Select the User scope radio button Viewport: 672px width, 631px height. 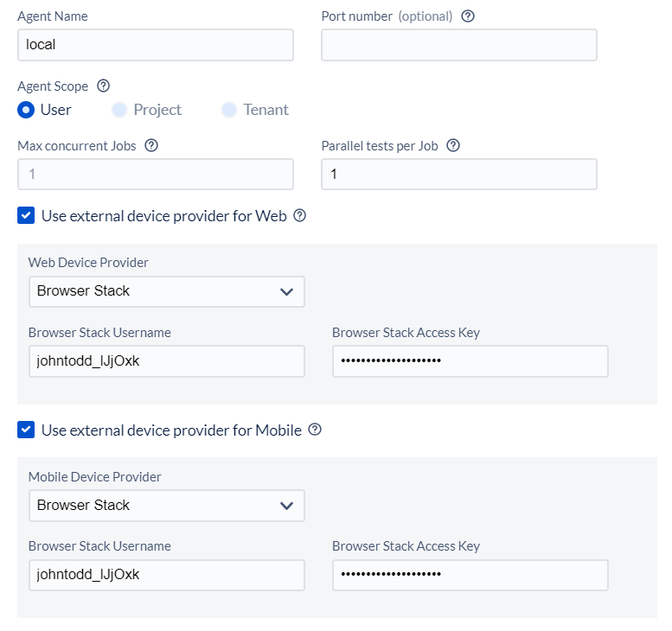click(26, 110)
